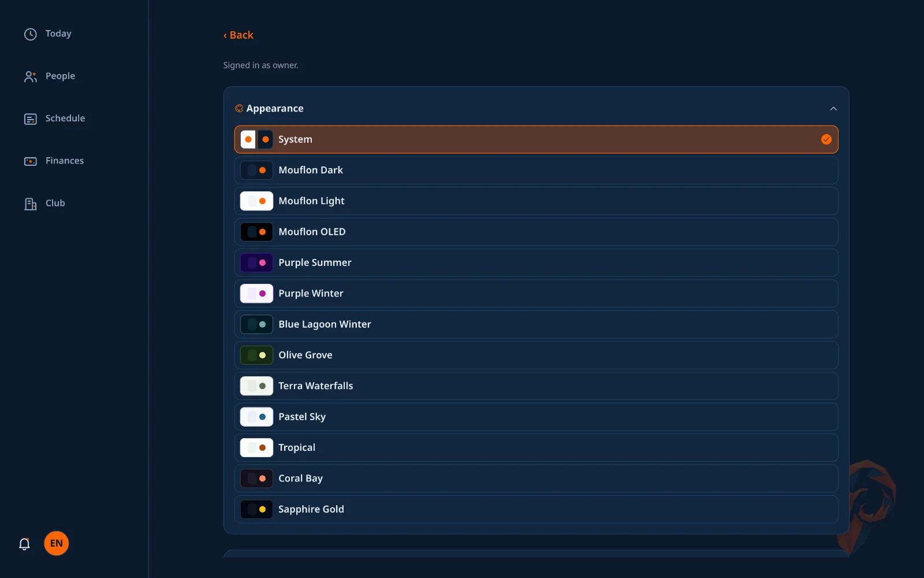Click the Mouflon OLED color swatch
The image size is (924, 578).
(x=256, y=232)
